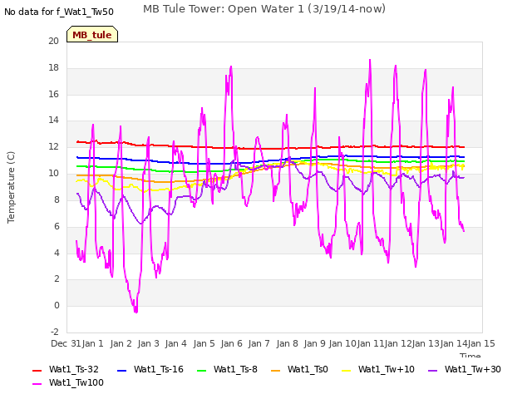This screenshot has width=532, height=399.
Task: Click the Jan 8 x-axis tick label
Action: point(287,343)
